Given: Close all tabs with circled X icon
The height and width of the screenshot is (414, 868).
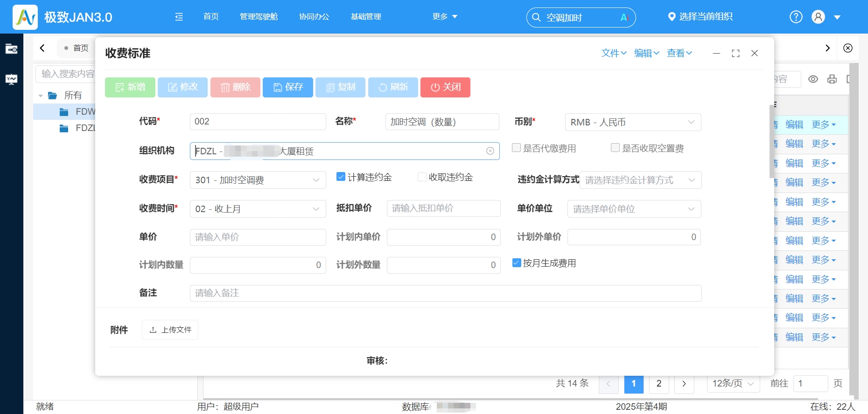Looking at the screenshot, I should click(848, 48).
